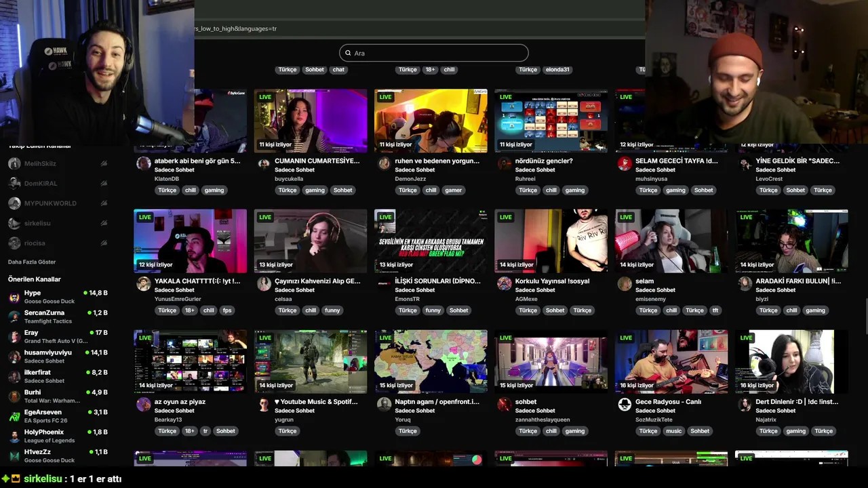Click the Burhi channel avatar

coord(14,396)
